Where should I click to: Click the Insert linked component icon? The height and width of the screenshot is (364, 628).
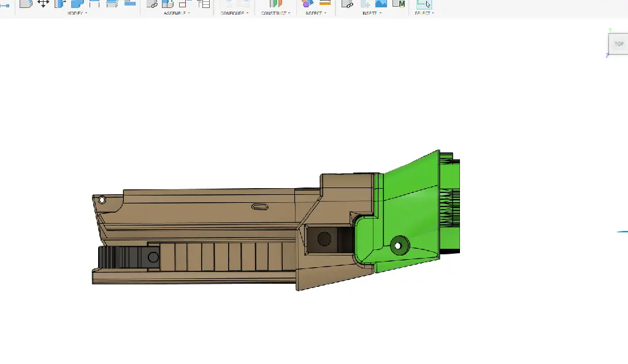347,4
